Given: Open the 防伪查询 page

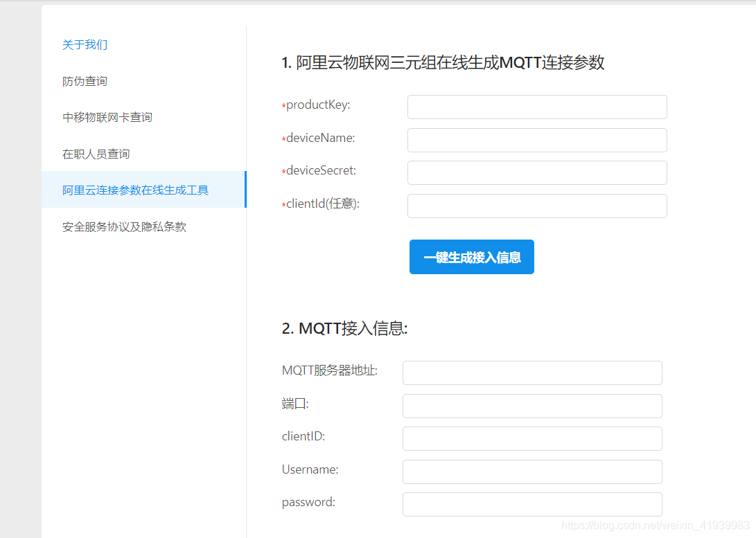Looking at the screenshot, I should coord(85,81).
